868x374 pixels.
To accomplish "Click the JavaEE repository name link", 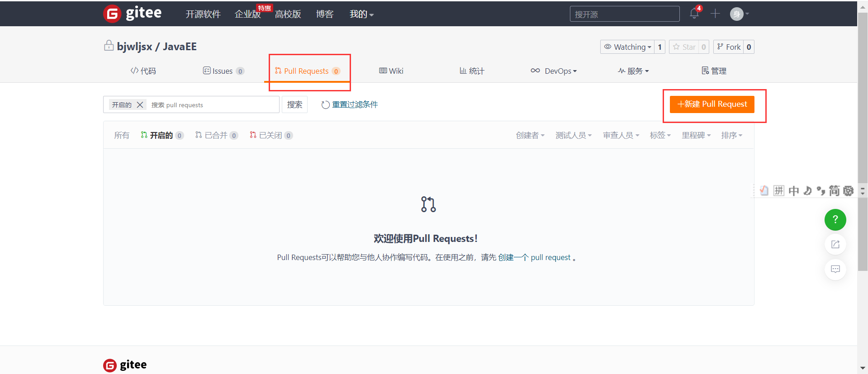I will (180, 47).
